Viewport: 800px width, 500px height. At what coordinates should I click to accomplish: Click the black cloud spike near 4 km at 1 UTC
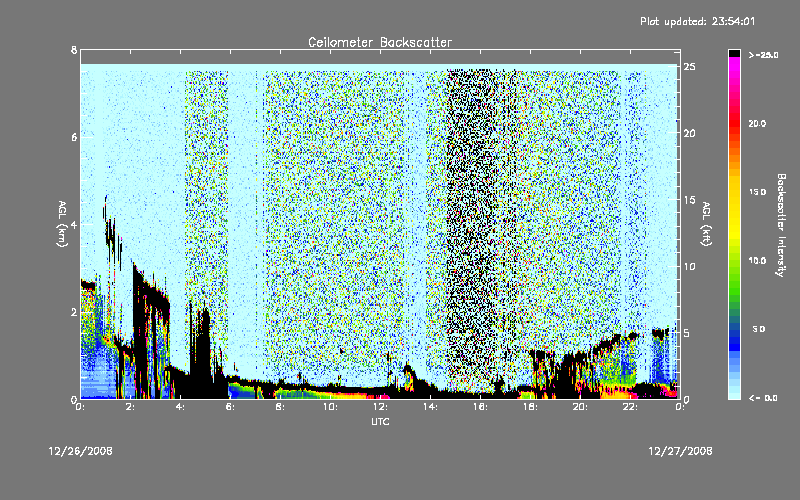pos(110,232)
